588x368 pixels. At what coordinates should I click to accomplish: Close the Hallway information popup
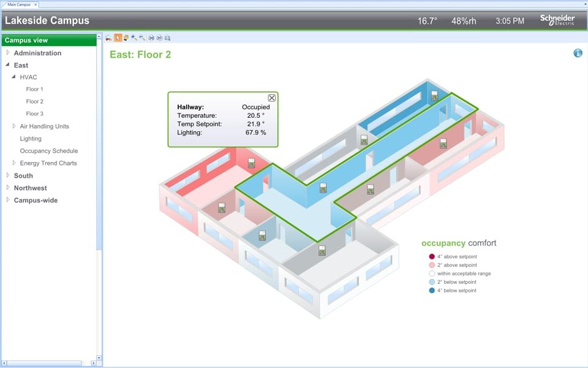(x=271, y=98)
